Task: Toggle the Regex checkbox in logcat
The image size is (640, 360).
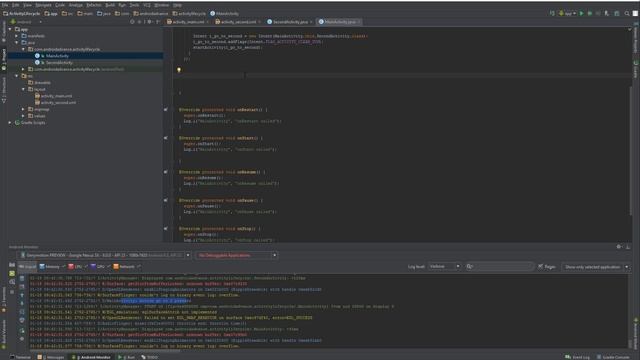Action: point(541,267)
